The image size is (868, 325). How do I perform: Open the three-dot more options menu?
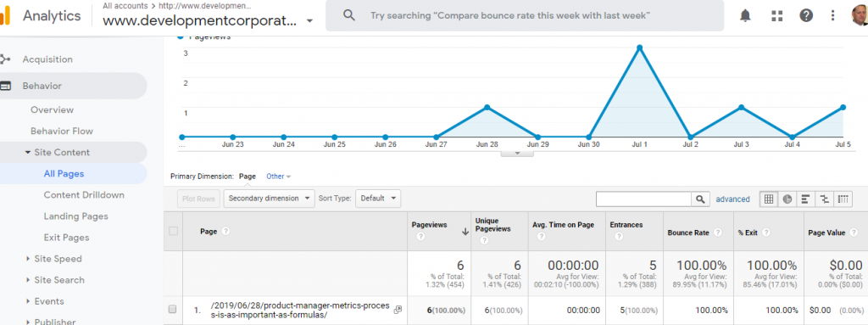click(x=832, y=15)
